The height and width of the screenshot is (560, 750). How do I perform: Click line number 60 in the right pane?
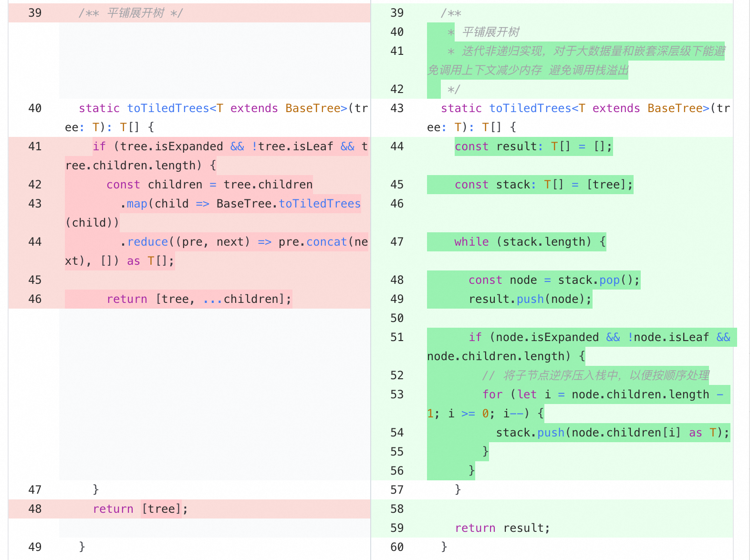click(397, 547)
